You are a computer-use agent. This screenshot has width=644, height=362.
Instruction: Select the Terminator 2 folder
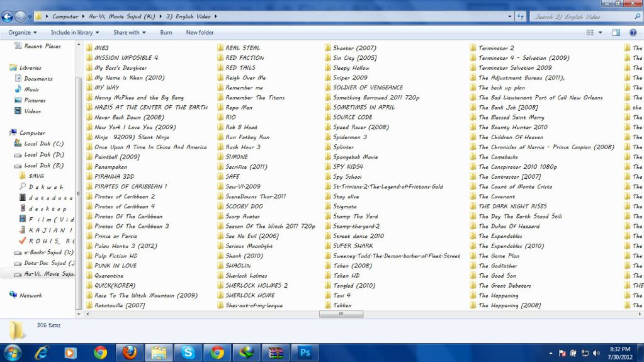point(496,48)
